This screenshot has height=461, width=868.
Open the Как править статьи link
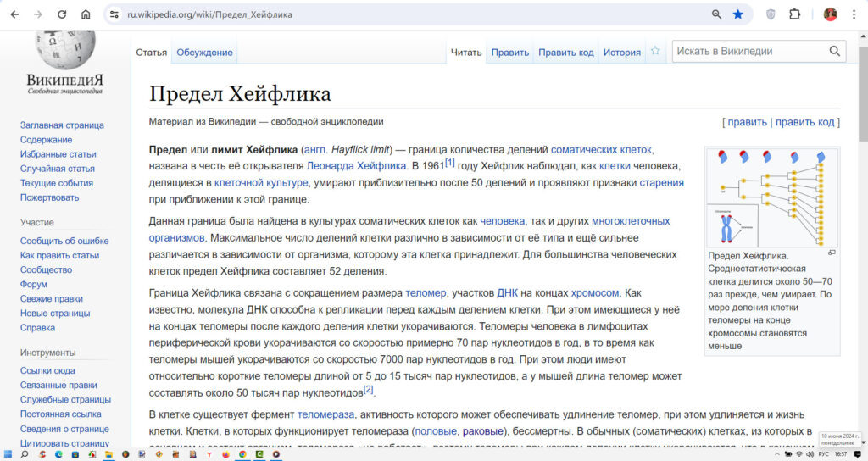click(x=60, y=255)
